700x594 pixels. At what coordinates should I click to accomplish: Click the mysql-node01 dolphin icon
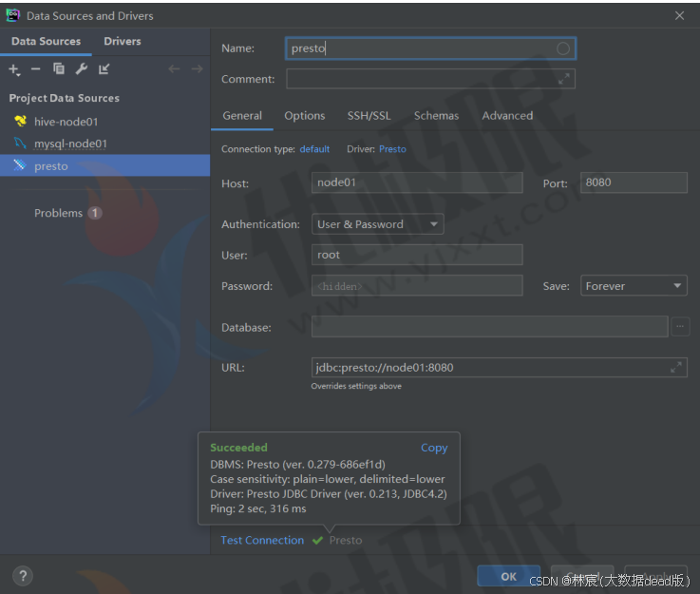tap(20, 144)
